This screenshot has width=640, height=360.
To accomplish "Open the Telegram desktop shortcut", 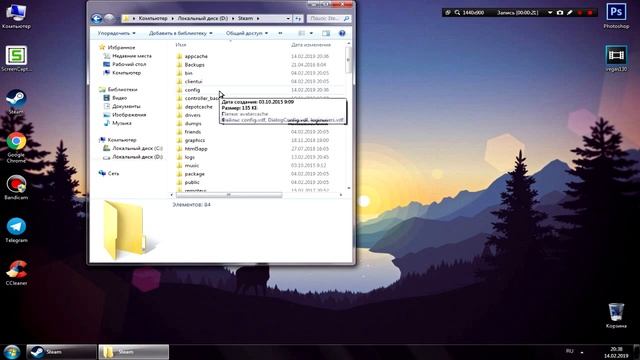I will 16,230.
